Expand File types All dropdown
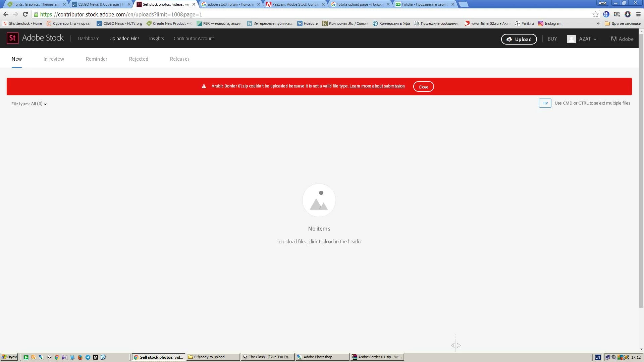 click(x=29, y=104)
